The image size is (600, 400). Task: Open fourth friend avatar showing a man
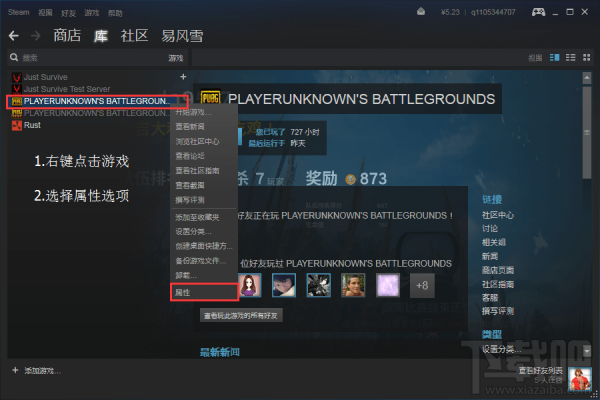(x=353, y=285)
